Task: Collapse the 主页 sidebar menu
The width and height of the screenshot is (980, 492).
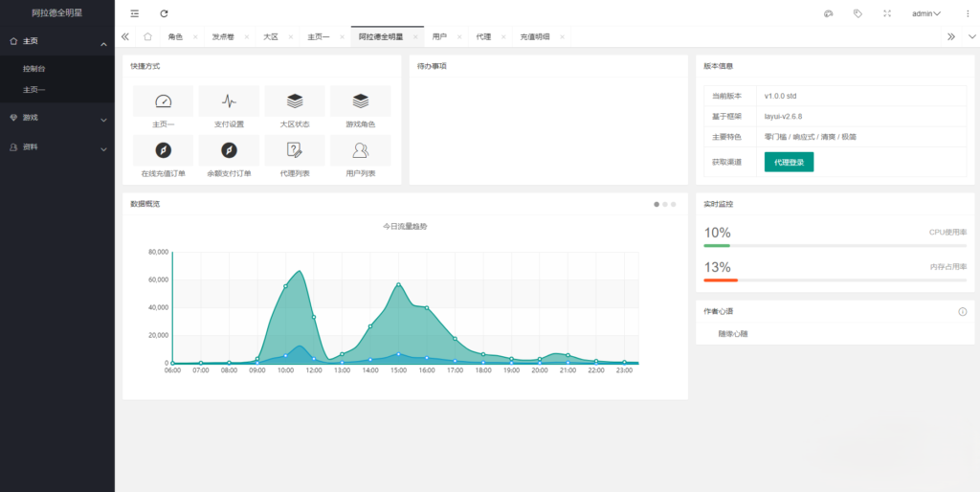Action: 56,42
